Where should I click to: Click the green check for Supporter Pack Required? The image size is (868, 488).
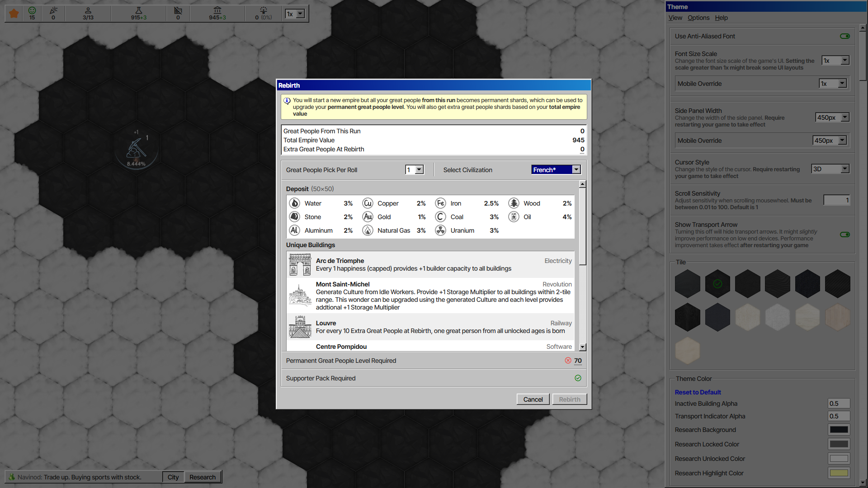coord(578,378)
